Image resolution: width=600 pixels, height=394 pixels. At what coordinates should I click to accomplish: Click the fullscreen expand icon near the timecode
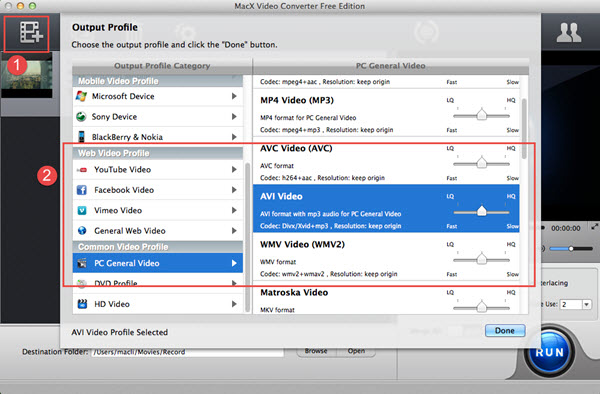(x=595, y=227)
